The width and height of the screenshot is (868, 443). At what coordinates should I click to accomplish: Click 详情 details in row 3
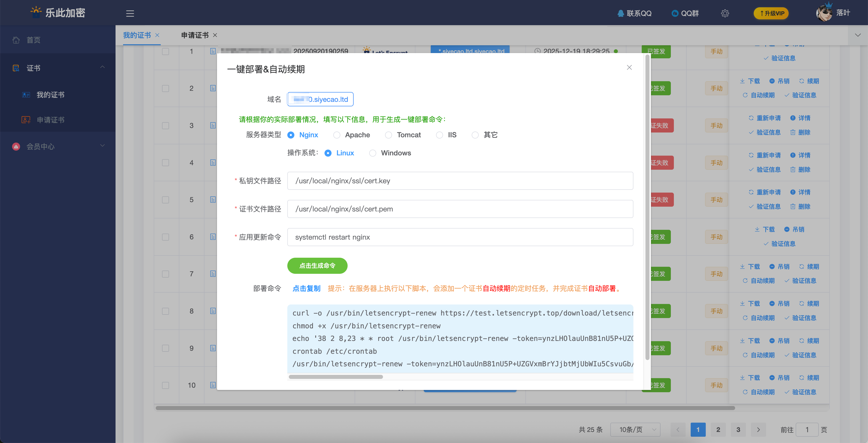pyautogui.click(x=800, y=118)
